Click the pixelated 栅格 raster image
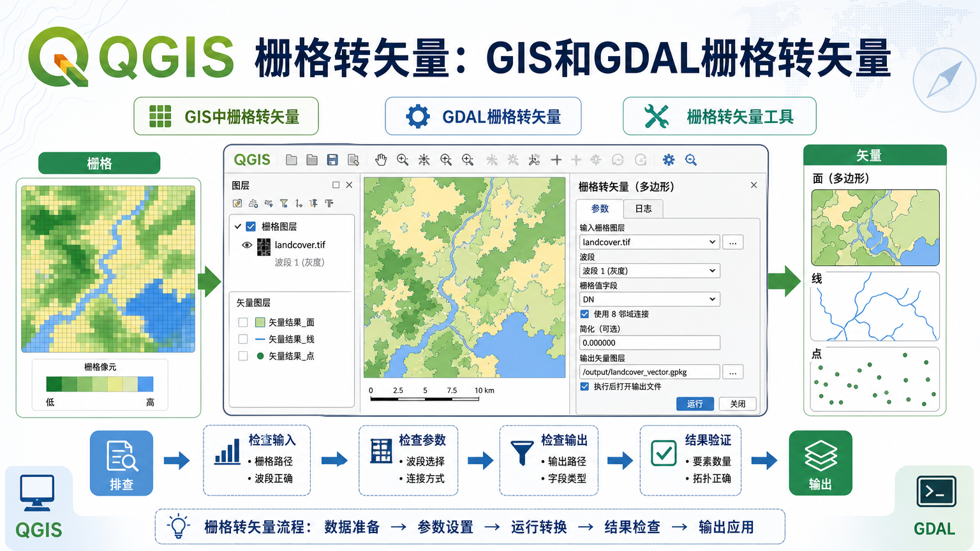This screenshot has height=551, width=980. pyautogui.click(x=108, y=268)
